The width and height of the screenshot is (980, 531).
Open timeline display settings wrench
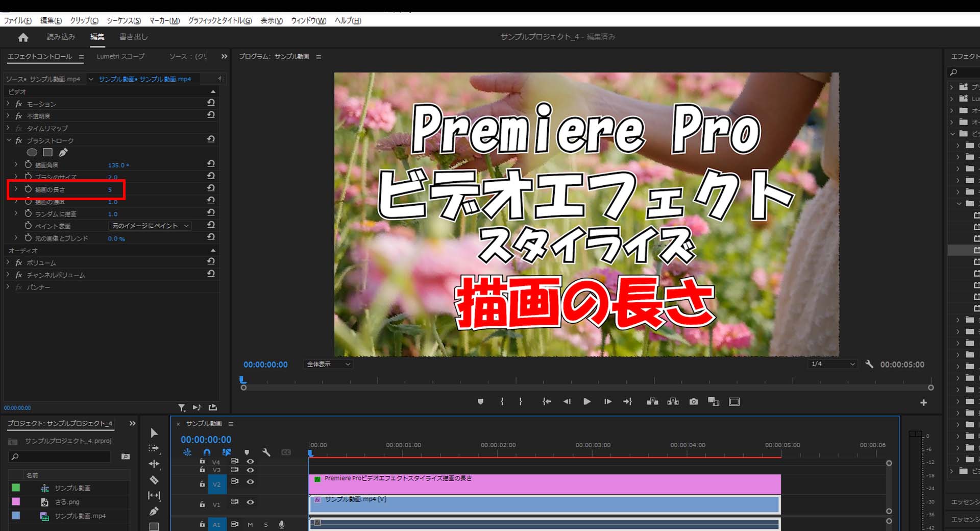pos(266,452)
